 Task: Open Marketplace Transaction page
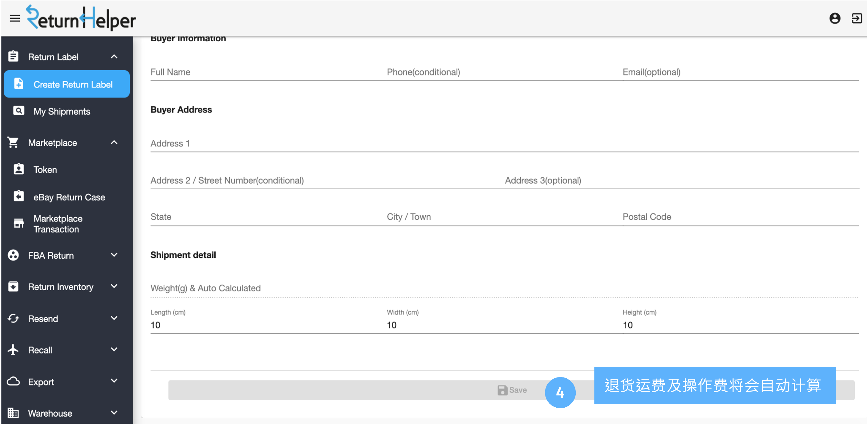point(58,224)
